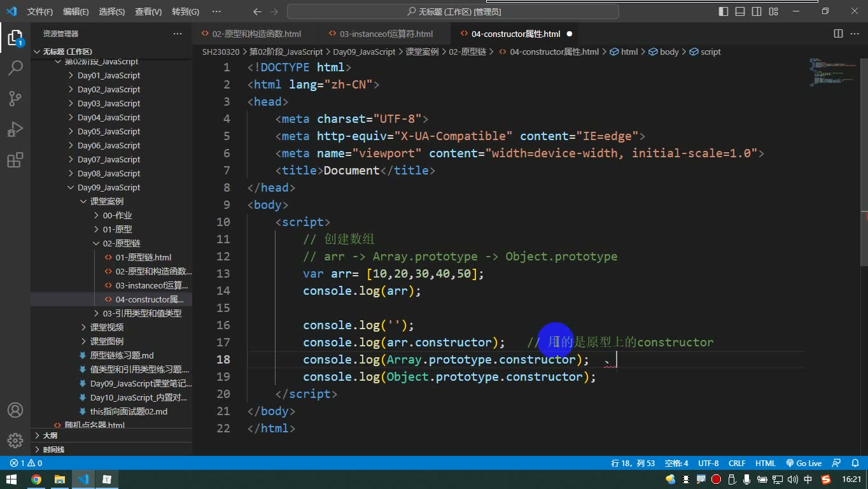Open Windows Start menu
Image resolution: width=868 pixels, height=489 pixels.
pyautogui.click(x=12, y=479)
